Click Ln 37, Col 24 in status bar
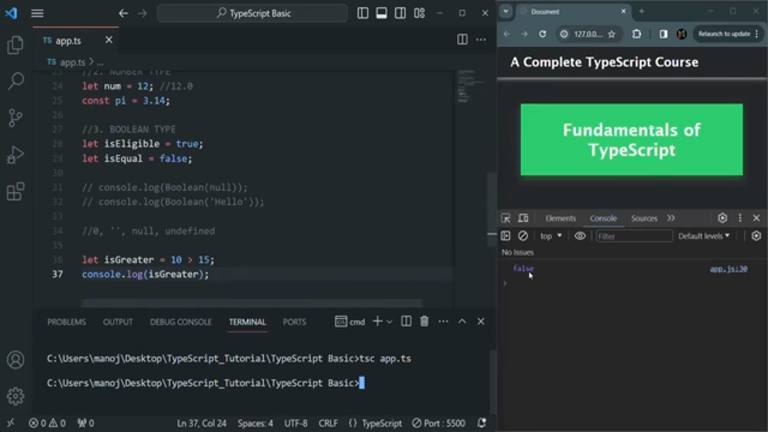This screenshot has width=768, height=432. click(201, 423)
